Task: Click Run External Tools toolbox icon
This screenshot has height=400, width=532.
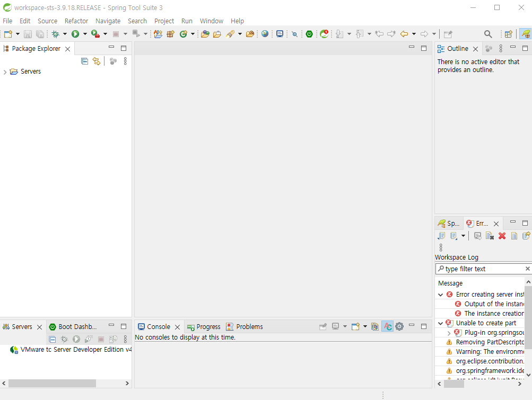Action: click(95, 34)
